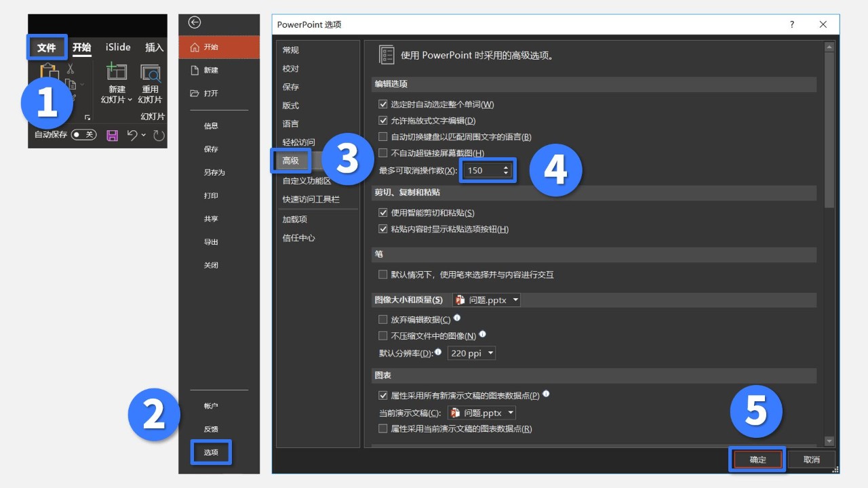Click the Save floppy disk icon
Image resolution: width=868 pixels, height=488 pixels.
tap(112, 135)
